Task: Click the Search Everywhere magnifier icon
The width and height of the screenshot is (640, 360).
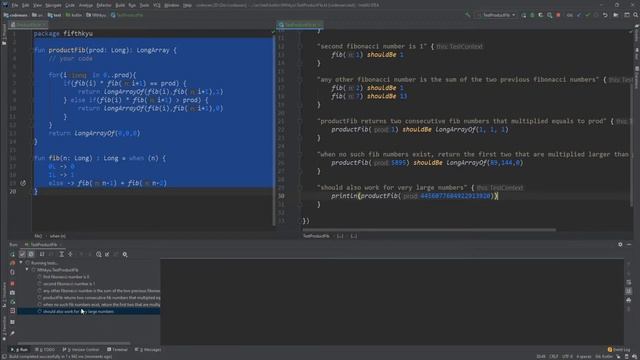Action: click(x=636, y=15)
